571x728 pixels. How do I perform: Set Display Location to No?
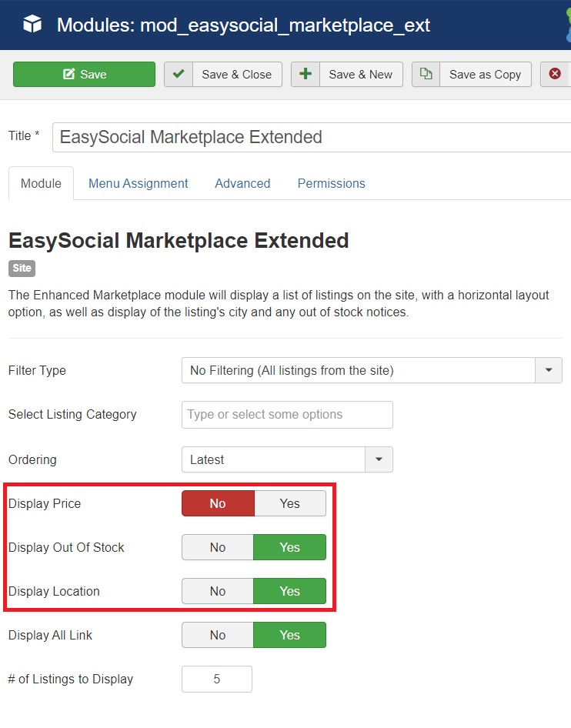(218, 591)
